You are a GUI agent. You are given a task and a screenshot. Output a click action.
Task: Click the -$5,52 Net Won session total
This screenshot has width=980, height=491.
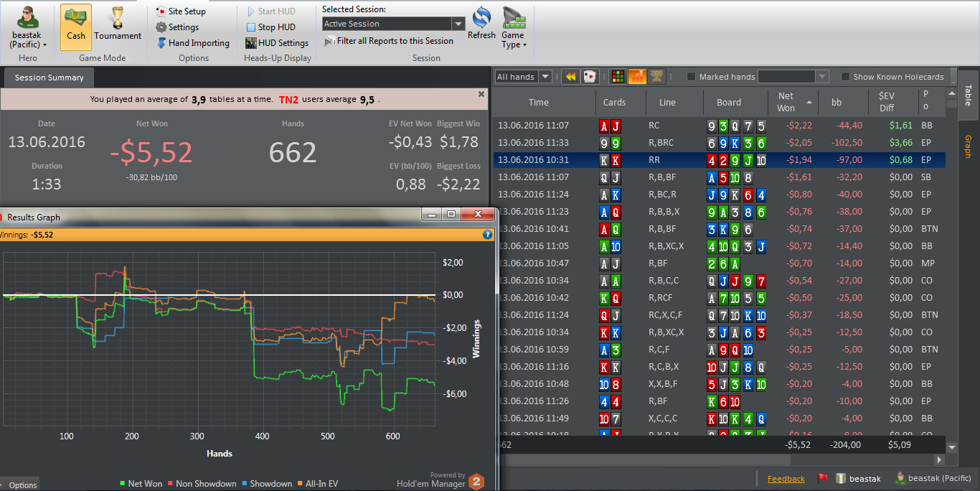[x=151, y=152]
